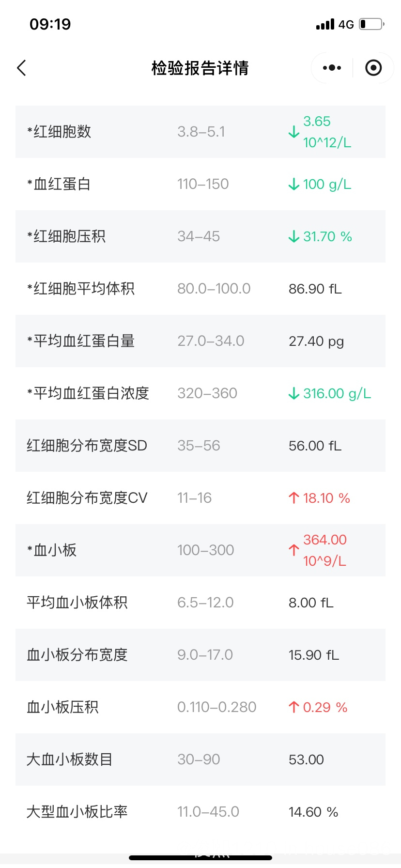The width and height of the screenshot is (401, 868).
Task: Tap the down arrow beside 31.70 %
Action: pyautogui.click(x=293, y=236)
